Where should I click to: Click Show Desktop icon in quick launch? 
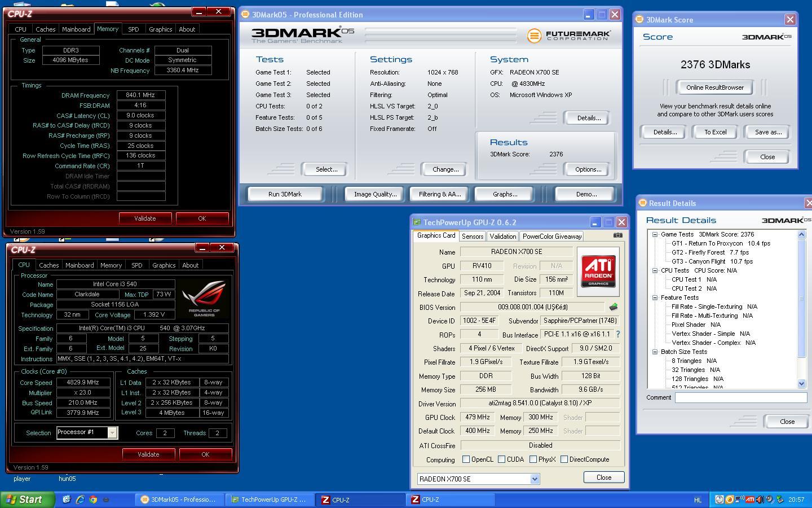coord(67,500)
